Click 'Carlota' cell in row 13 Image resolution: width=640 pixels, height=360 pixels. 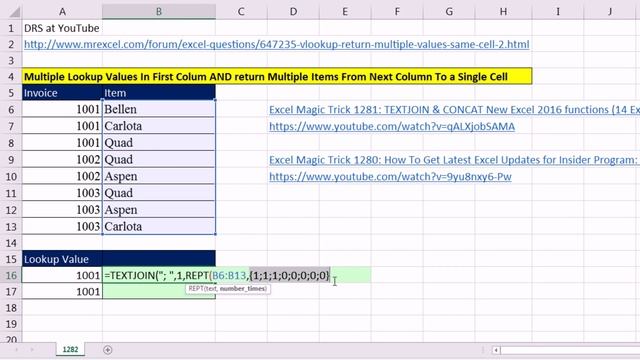click(x=159, y=227)
